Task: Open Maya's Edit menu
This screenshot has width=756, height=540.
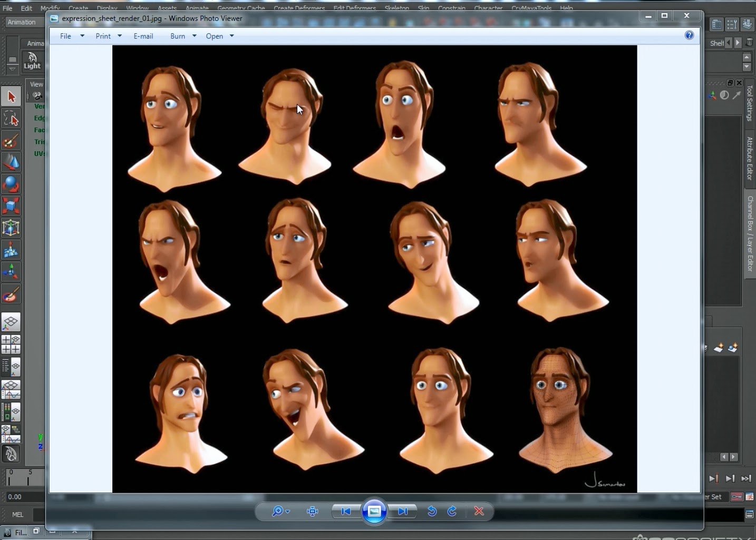Action: point(26,8)
